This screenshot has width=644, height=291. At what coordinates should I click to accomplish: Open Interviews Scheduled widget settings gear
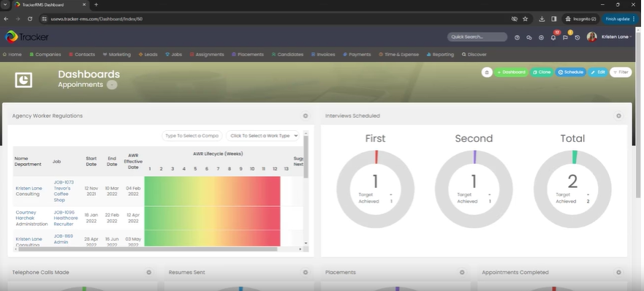click(x=618, y=116)
